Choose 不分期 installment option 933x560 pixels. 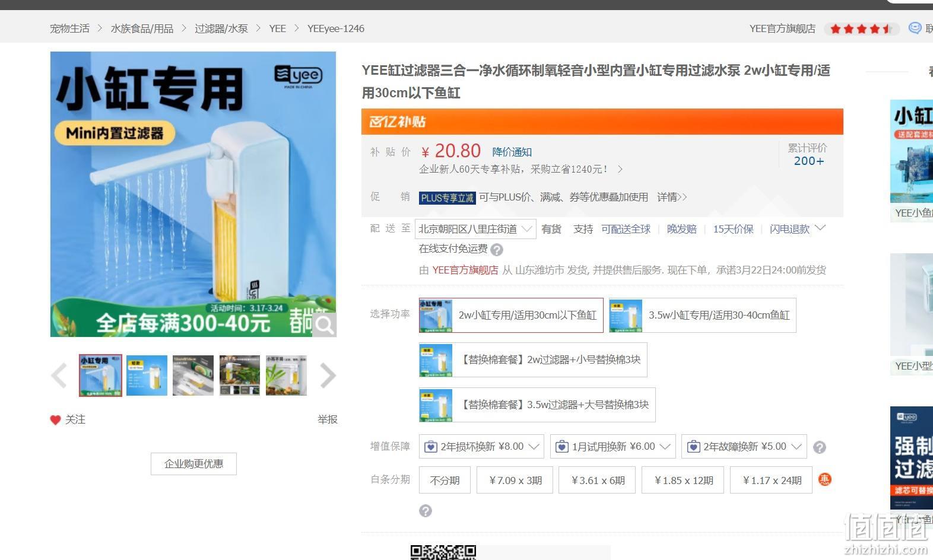pyautogui.click(x=445, y=481)
